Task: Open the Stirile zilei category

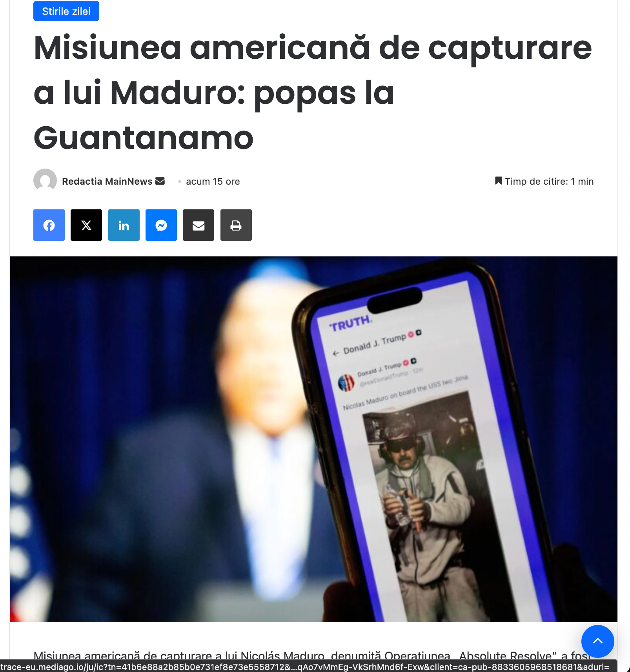Action: tap(66, 11)
